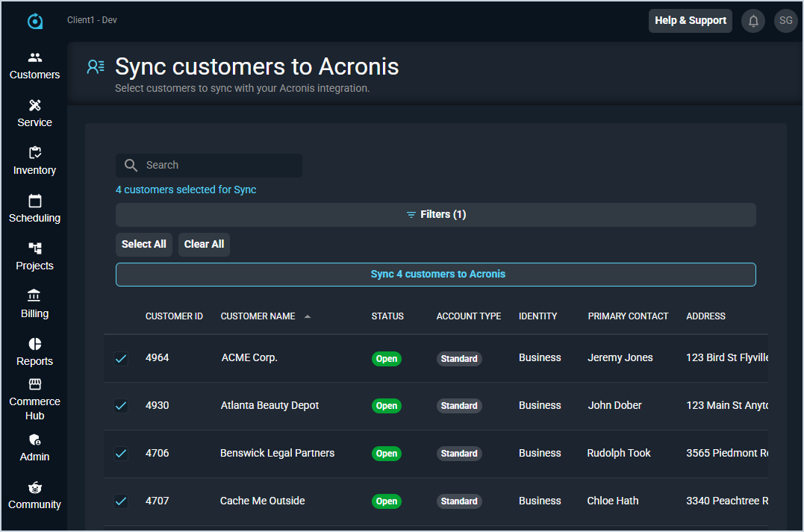Open the SG user avatar menu

click(x=785, y=21)
